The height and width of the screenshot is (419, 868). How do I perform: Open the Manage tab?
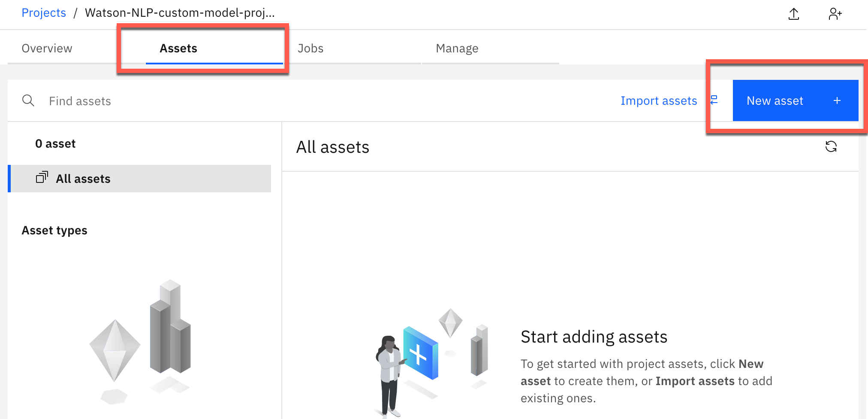tap(457, 48)
